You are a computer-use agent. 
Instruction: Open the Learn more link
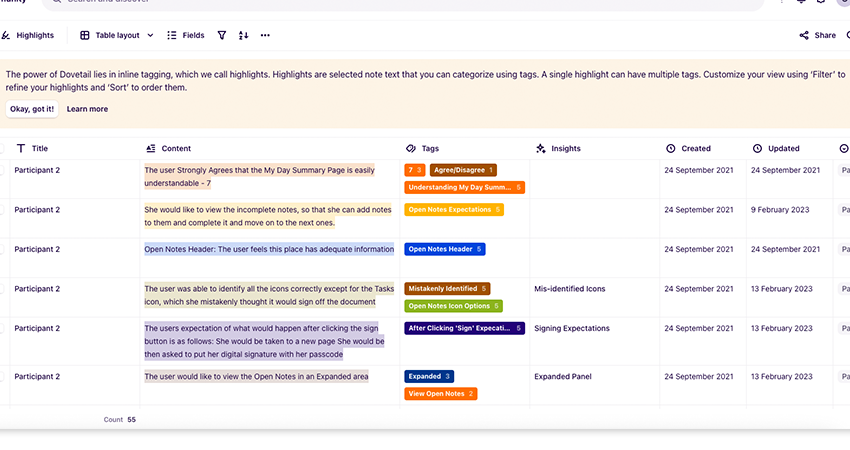87,109
